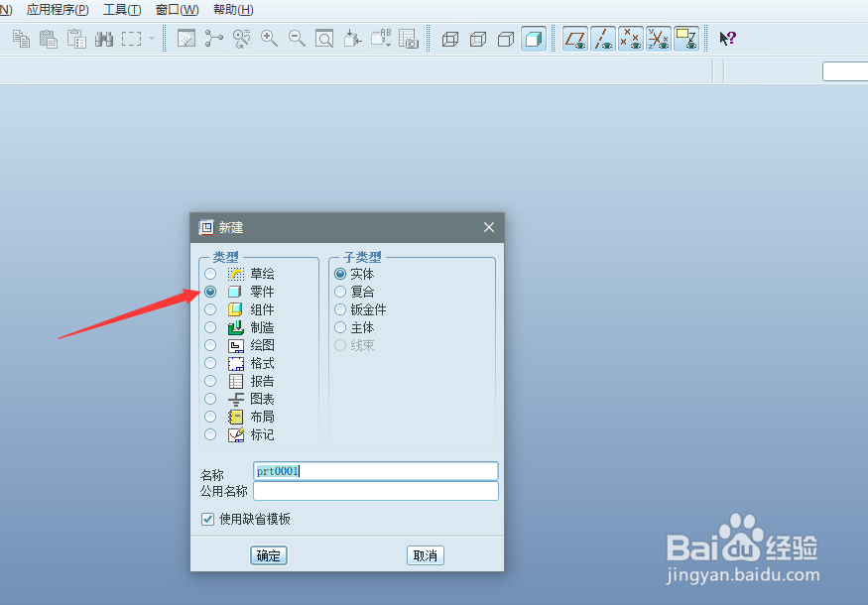Toggle datum axes display
The width and height of the screenshot is (868, 605).
tap(603, 39)
